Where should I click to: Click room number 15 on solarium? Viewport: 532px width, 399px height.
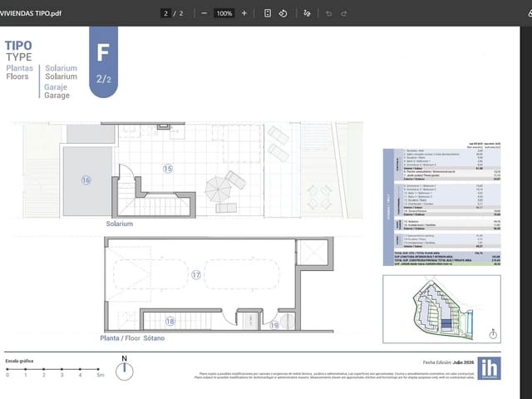coord(168,169)
